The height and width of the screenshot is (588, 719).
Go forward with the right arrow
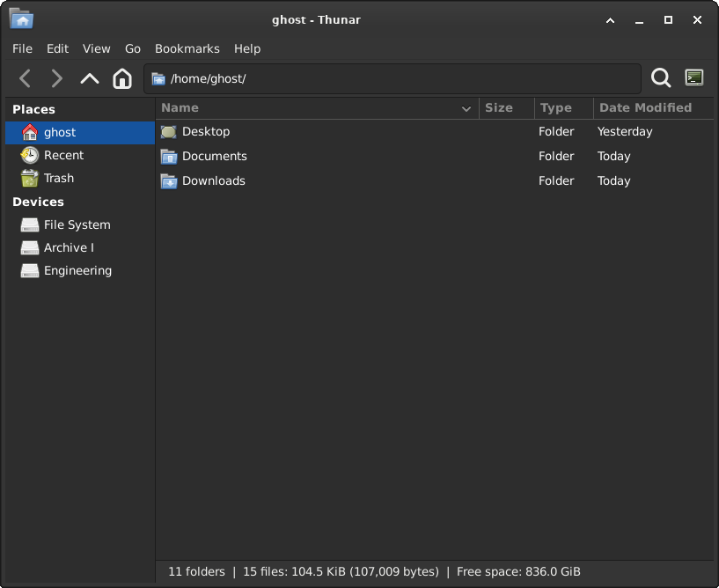click(56, 78)
